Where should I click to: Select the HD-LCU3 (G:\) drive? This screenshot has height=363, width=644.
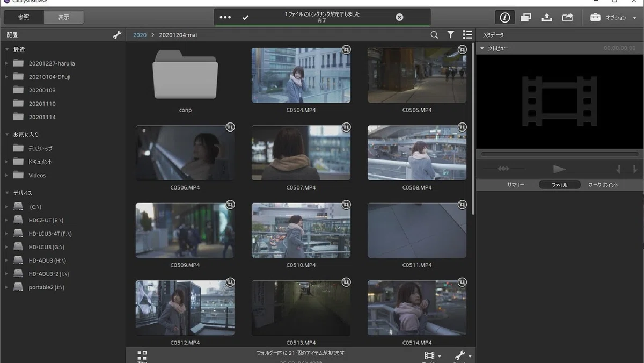46,247
